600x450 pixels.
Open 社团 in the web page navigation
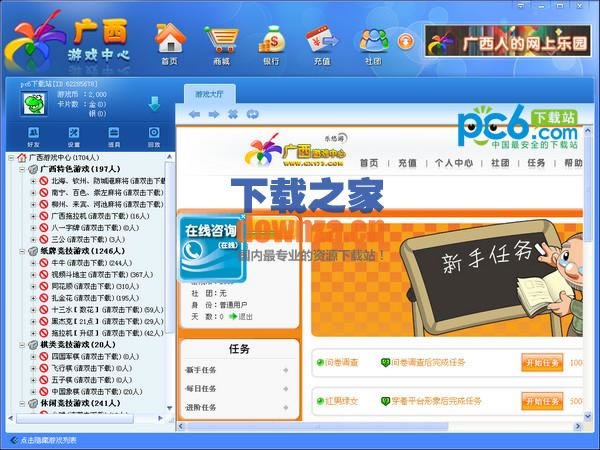click(500, 163)
